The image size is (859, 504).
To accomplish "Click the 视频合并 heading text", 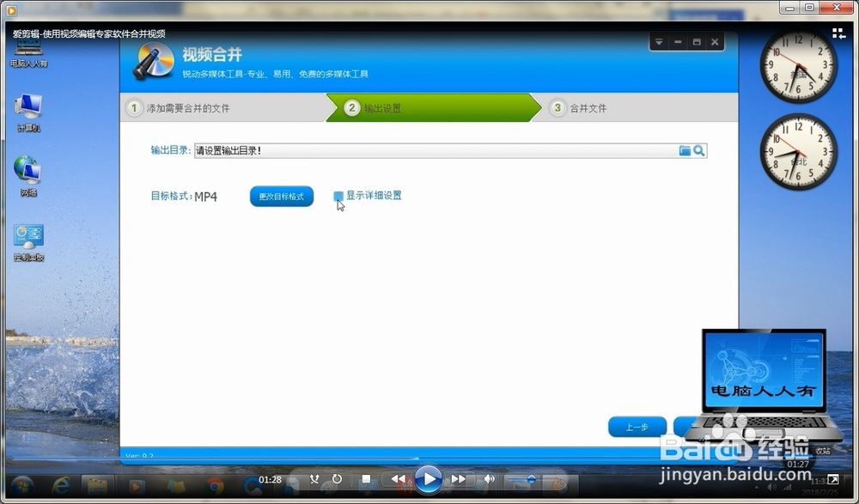I will click(212, 55).
